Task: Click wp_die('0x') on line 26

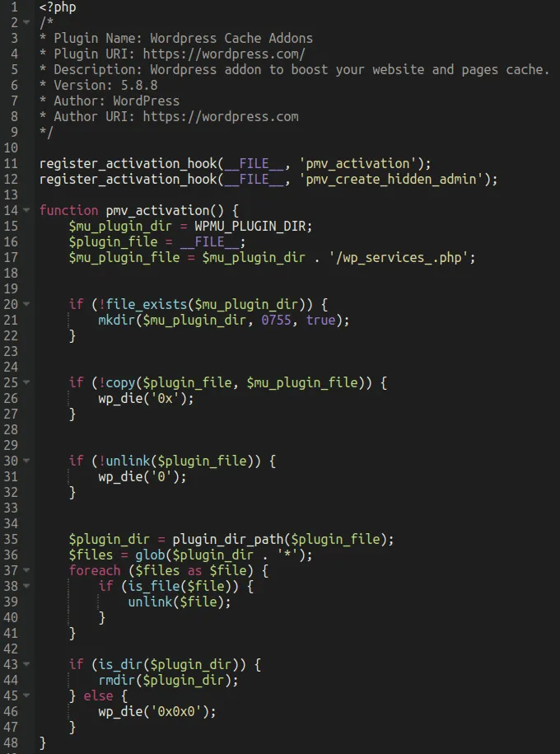Action: pos(142,398)
